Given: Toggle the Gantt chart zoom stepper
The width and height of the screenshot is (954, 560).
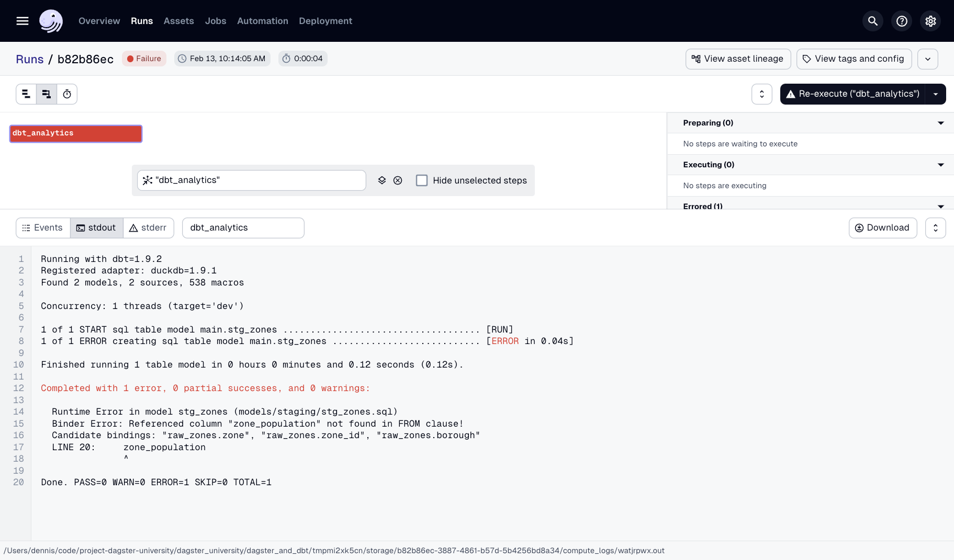Looking at the screenshot, I should tap(762, 94).
